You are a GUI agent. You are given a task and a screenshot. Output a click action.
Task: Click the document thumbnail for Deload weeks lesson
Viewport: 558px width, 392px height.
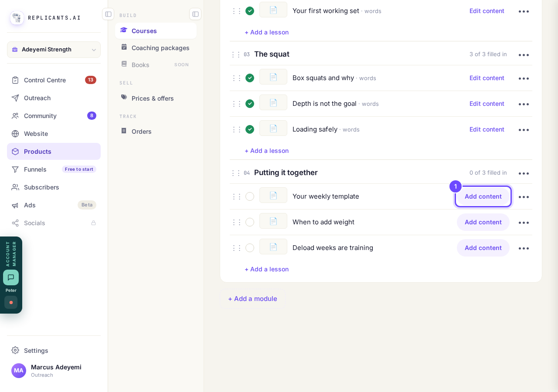273,247
